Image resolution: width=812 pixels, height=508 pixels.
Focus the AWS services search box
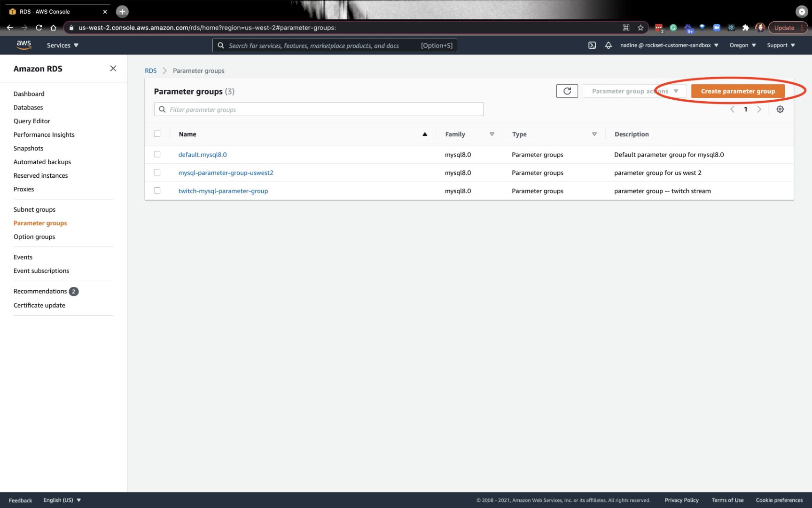[335, 45]
